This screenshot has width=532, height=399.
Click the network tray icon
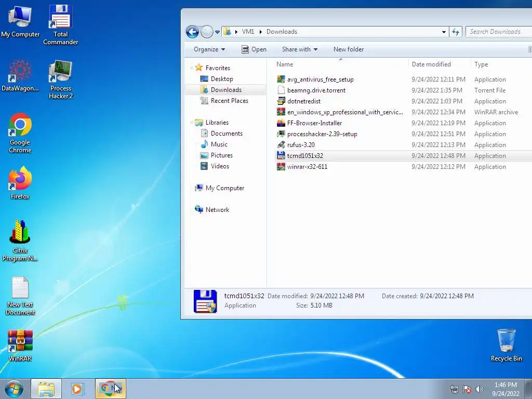click(x=454, y=389)
